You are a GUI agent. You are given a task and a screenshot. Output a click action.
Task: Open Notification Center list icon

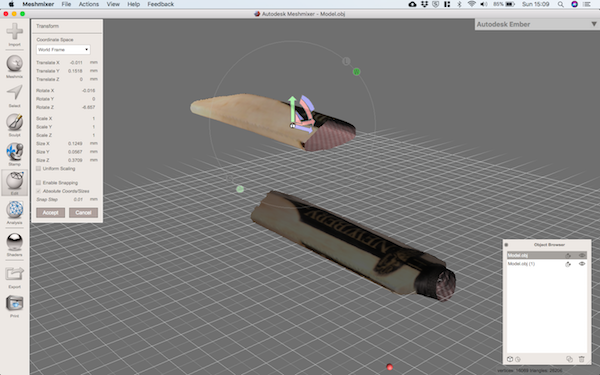(587, 4)
